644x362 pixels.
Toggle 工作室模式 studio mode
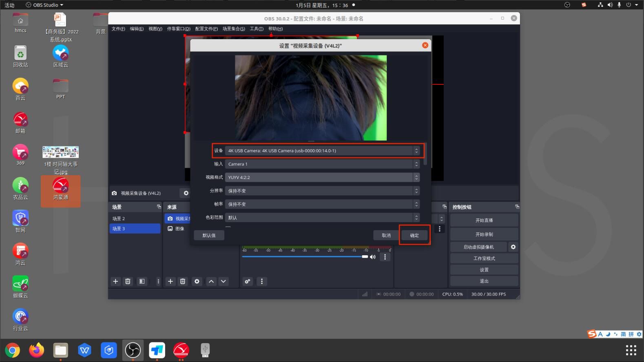pyautogui.click(x=484, y=258)
